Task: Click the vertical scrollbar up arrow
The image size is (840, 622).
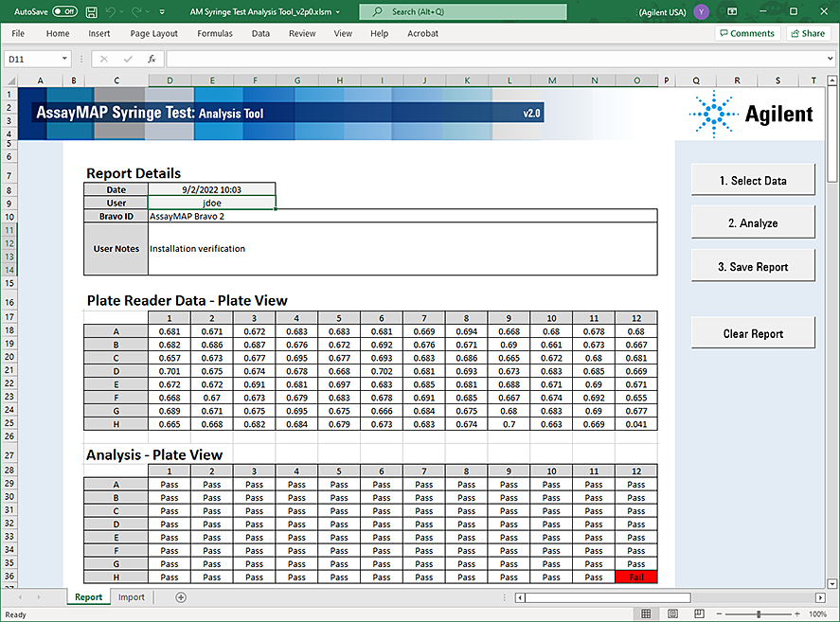Action: [x=832, y=80]
